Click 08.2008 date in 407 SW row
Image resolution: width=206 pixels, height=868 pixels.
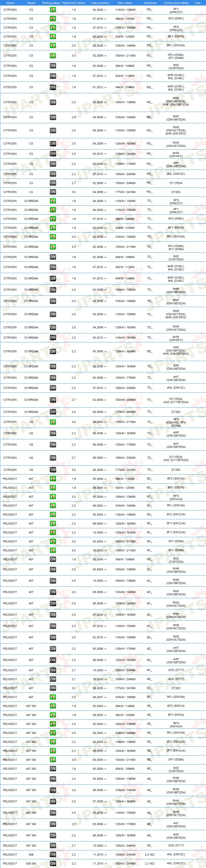pos(100,790)
